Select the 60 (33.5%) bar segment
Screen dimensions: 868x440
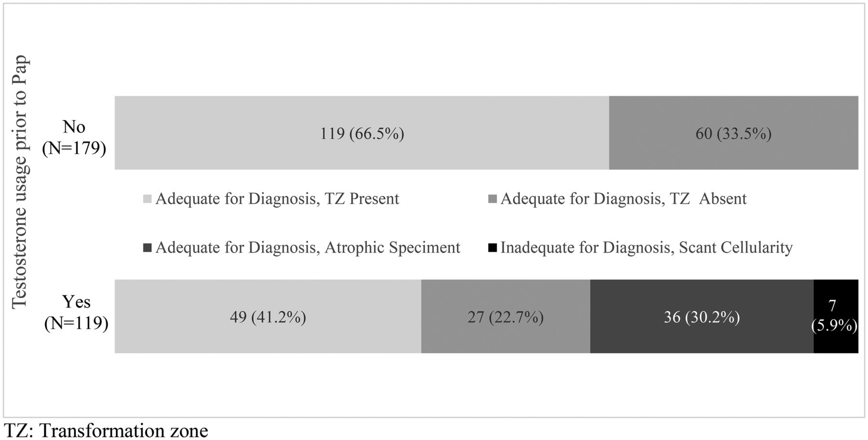(733, 133)
